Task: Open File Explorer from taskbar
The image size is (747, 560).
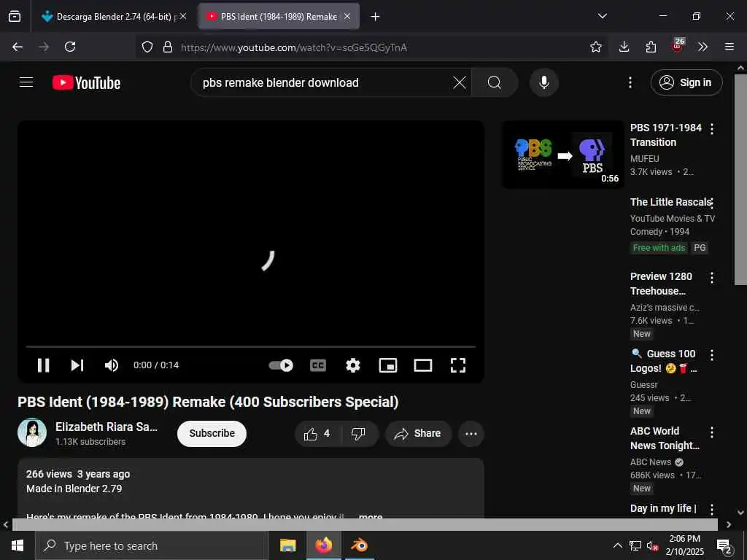Action: [287, 545]
